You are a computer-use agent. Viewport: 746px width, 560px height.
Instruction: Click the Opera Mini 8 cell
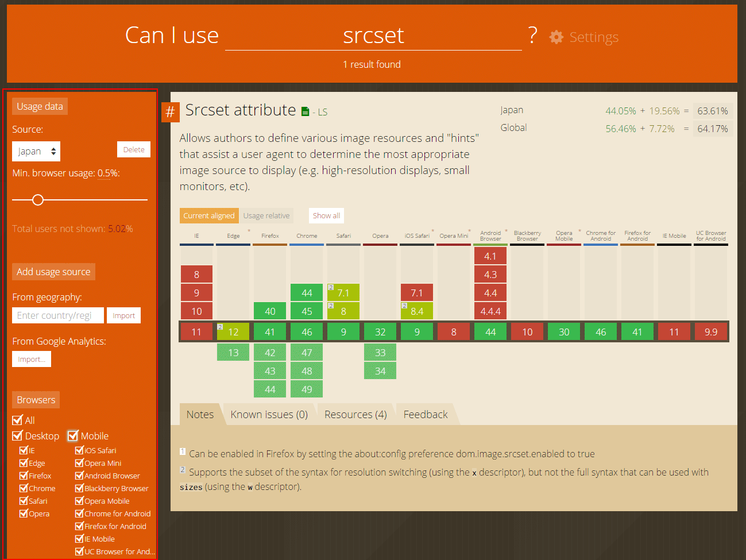pos(454,331)
